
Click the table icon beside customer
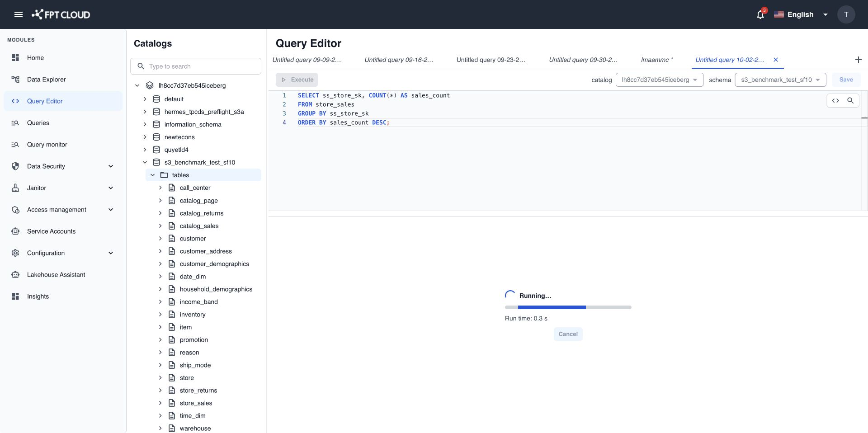click(x=172, y=238)
